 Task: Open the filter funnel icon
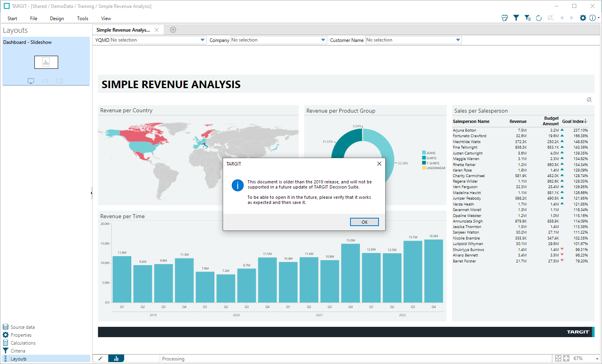[x=516, y=18]
